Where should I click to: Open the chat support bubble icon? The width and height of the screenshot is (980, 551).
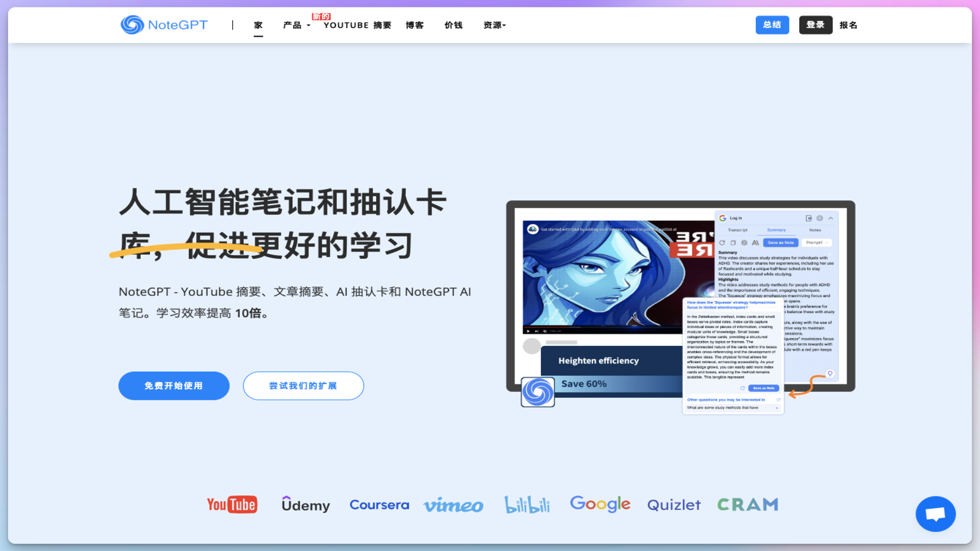point(935,514)
